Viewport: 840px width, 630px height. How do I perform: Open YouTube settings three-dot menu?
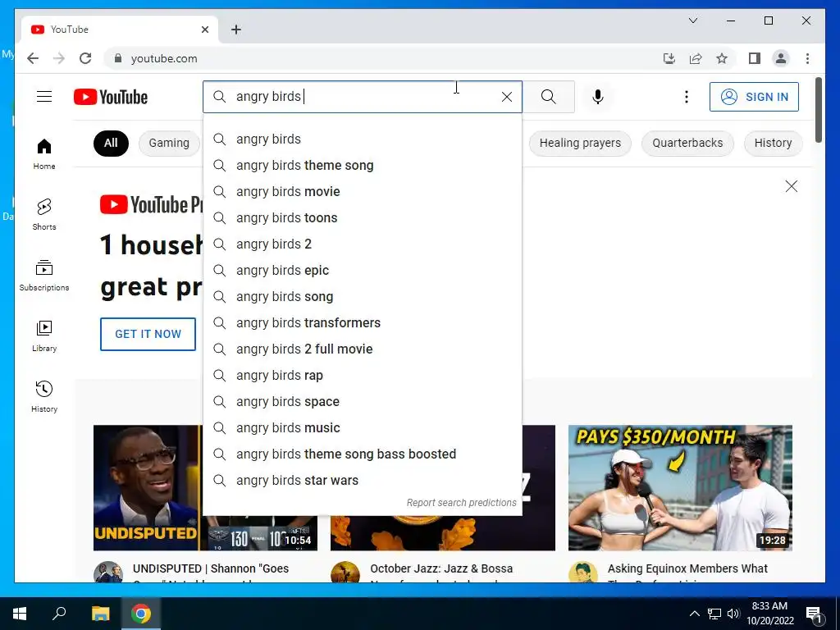pyautogui.click(x=687, y=97)
